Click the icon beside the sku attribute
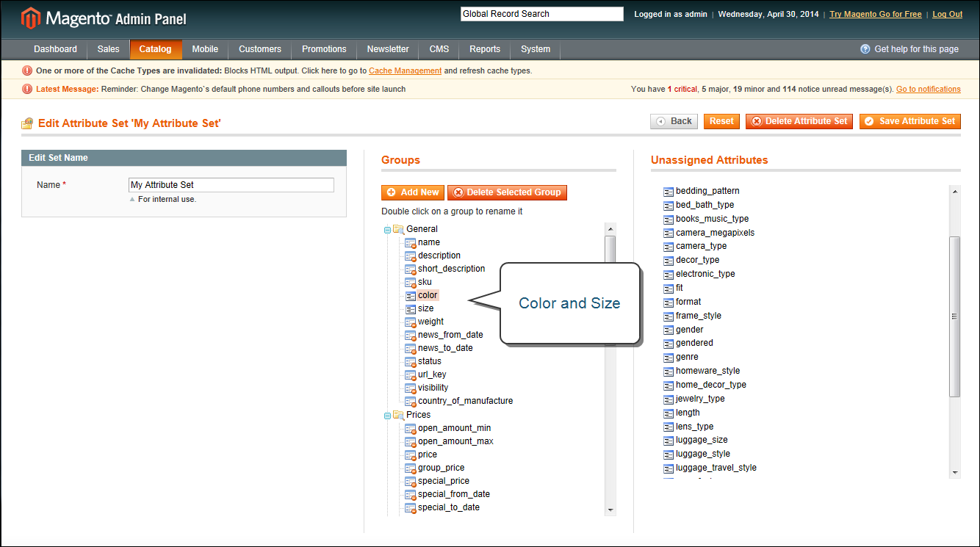 [411, 282]
